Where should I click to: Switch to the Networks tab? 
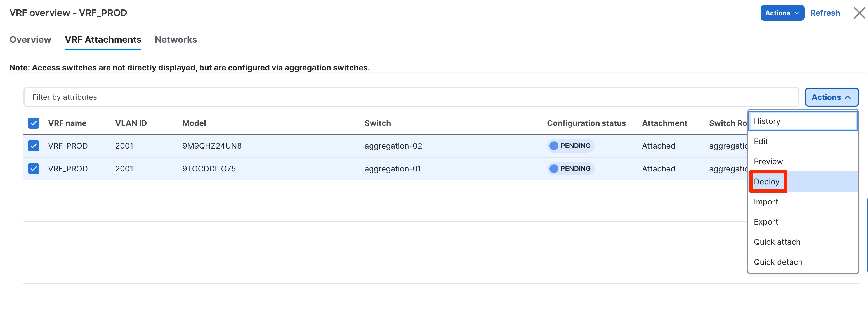pos(176,39)
